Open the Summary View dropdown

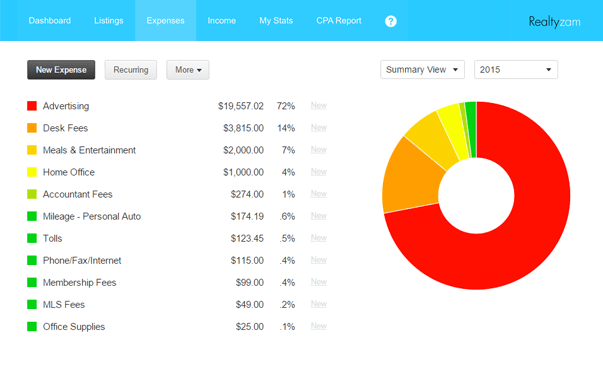click(422, 70)
